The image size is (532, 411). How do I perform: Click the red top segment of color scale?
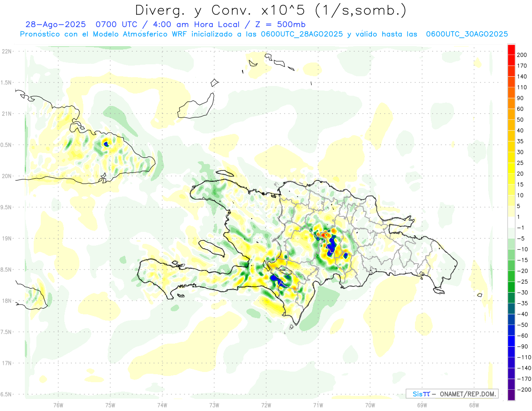(x=511, y=49)
